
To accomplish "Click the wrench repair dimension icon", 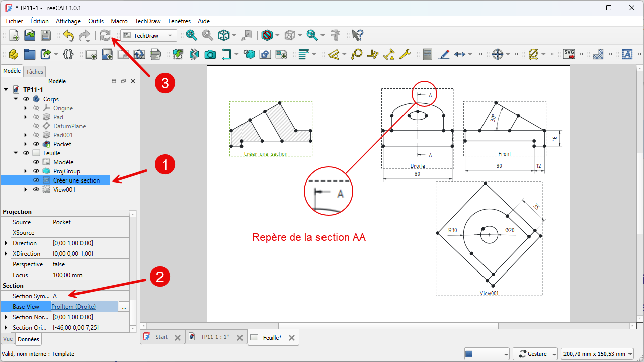I will point(405,54).
